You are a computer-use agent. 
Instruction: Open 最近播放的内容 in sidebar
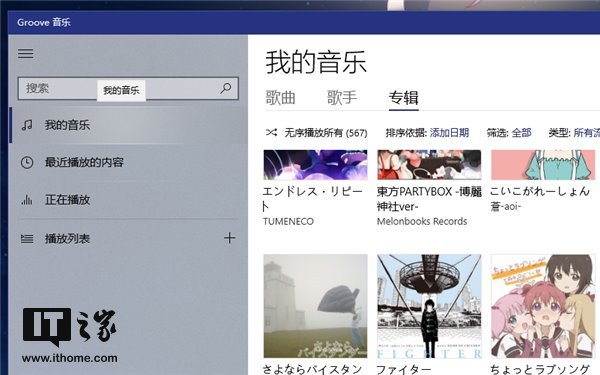(x=129, y=162)
